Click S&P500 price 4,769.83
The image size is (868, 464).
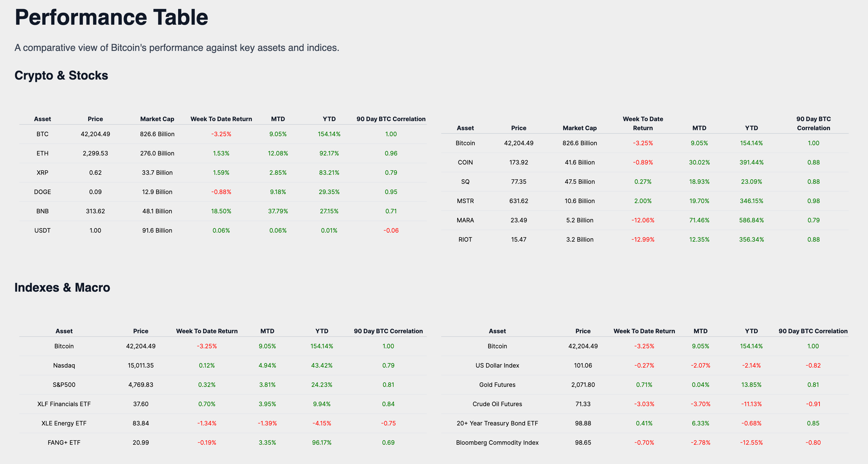point(140,384)
